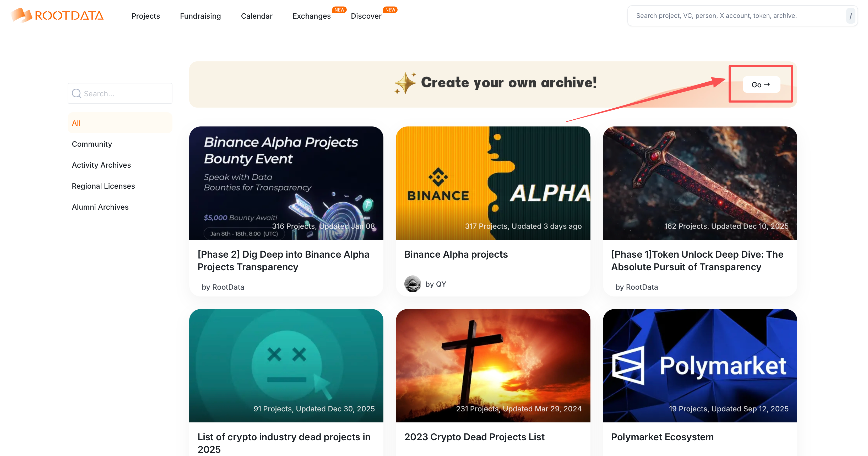Filter archives by Community
The height and width of the screenshot is (456, 868).
pyautogui.click(x=92, y=144)
